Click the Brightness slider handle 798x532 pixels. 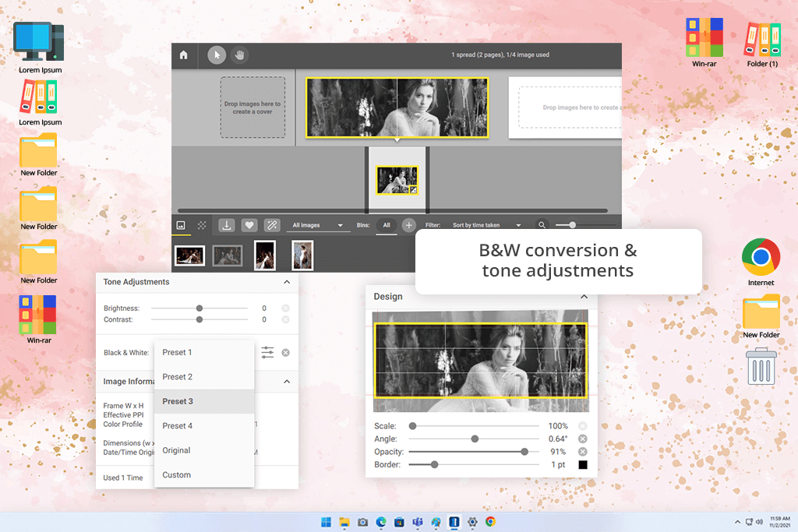click(x=199, y=308)
